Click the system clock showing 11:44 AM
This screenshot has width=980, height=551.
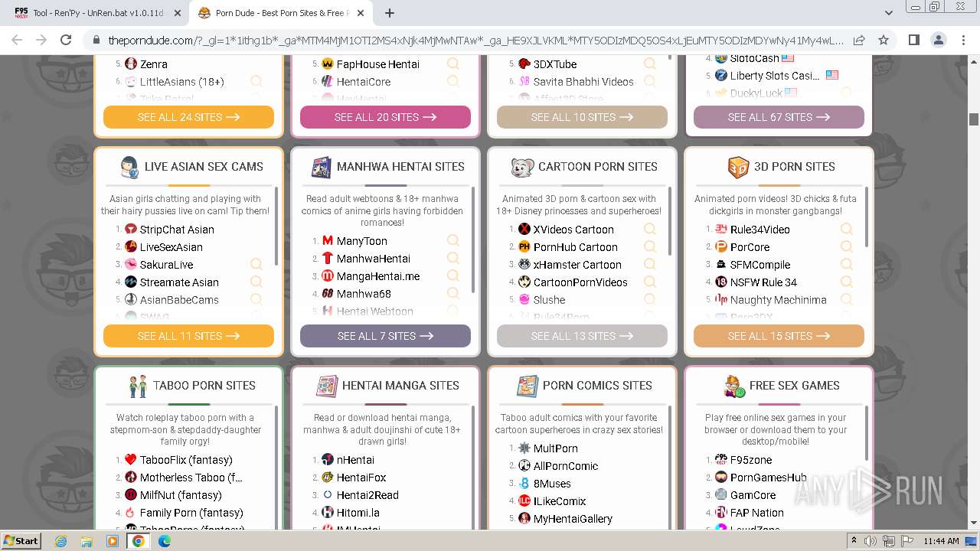(x=941, y=541)
